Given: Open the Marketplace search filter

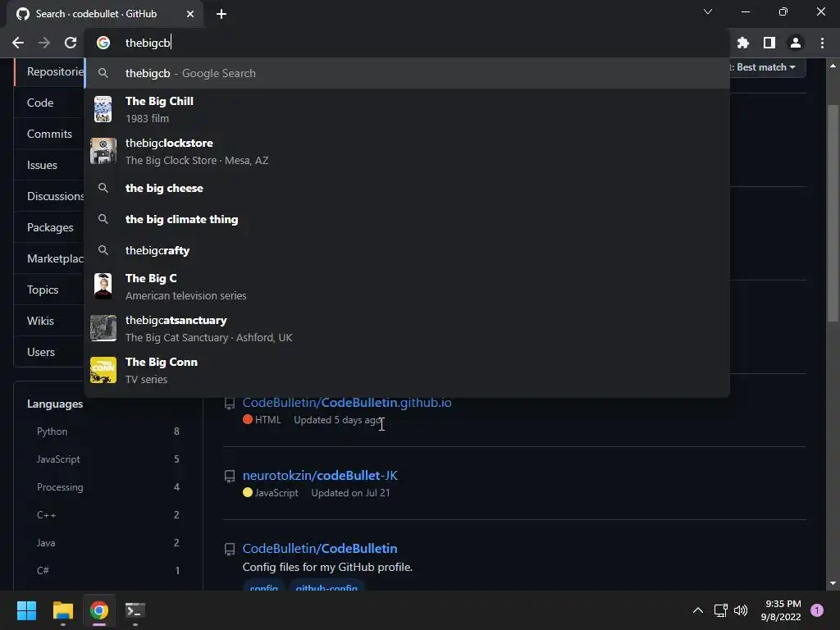Looking at the screenshot, I should tap(49, 258).
